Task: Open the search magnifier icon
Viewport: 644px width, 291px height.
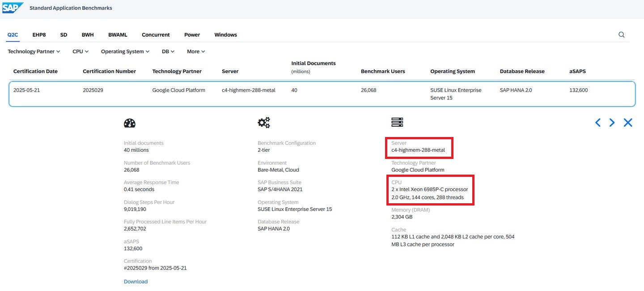Action: 621,34
